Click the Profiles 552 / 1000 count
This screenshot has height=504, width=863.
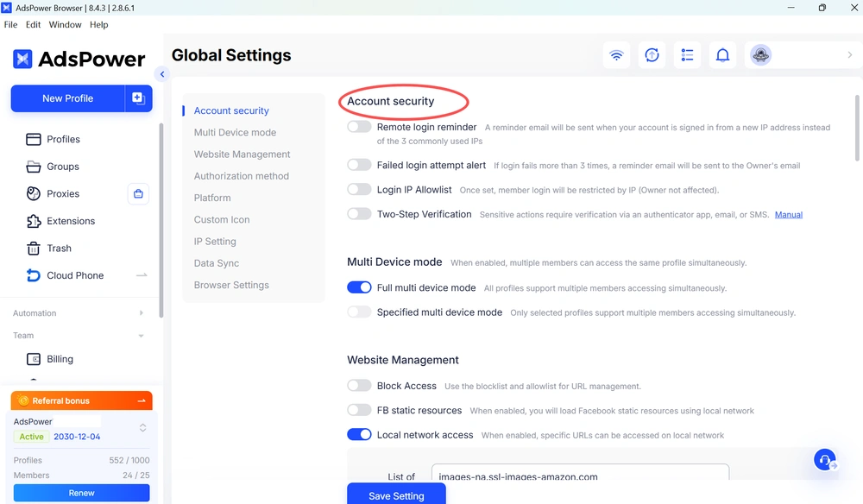[x=129, y=461]
